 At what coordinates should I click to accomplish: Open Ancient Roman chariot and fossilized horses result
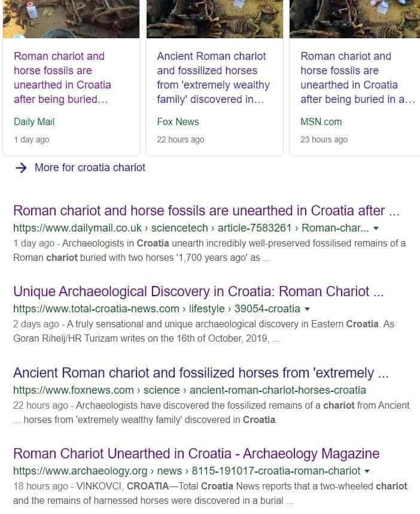[200, 373]
